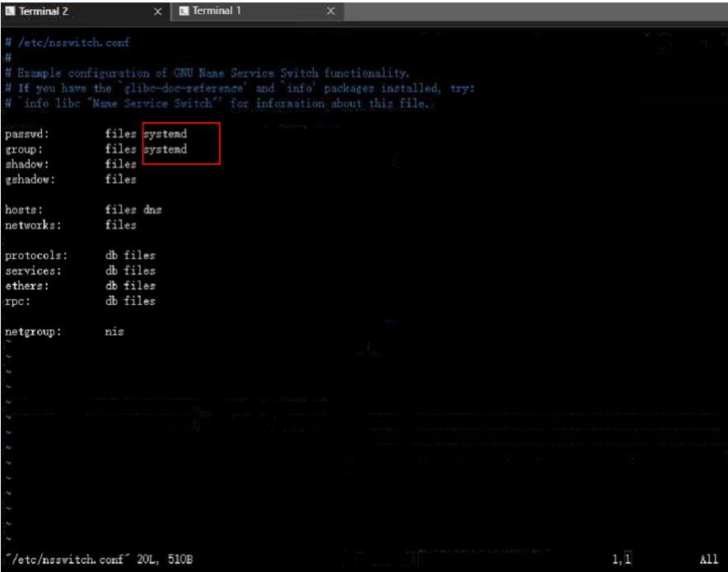Image resolution: width=728 pixels, height=572 pixels.
Task: Close the Terminal 2 tab
Action: tap(157, 12)
